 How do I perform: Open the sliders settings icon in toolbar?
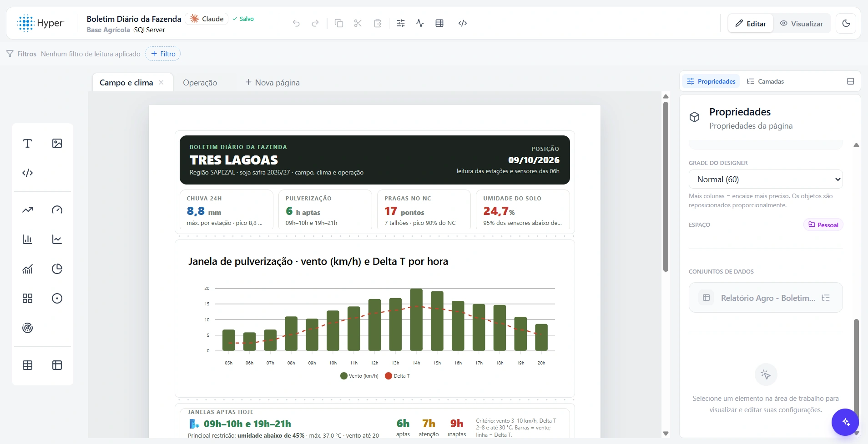tap(401, 23)
